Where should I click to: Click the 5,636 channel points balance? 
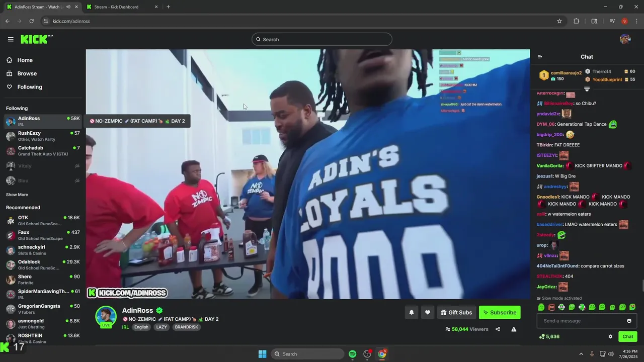[549, 336]
